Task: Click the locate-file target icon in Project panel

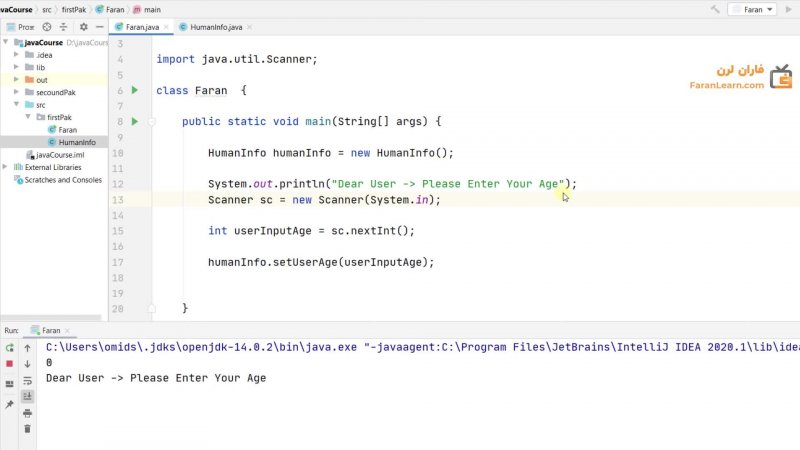Action: (45, 26)
